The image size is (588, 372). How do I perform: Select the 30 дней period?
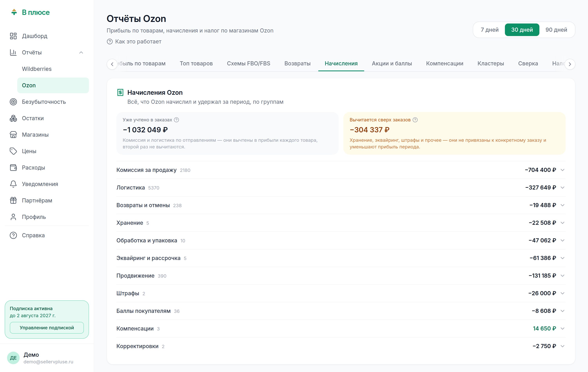click(x=522, y=30)
